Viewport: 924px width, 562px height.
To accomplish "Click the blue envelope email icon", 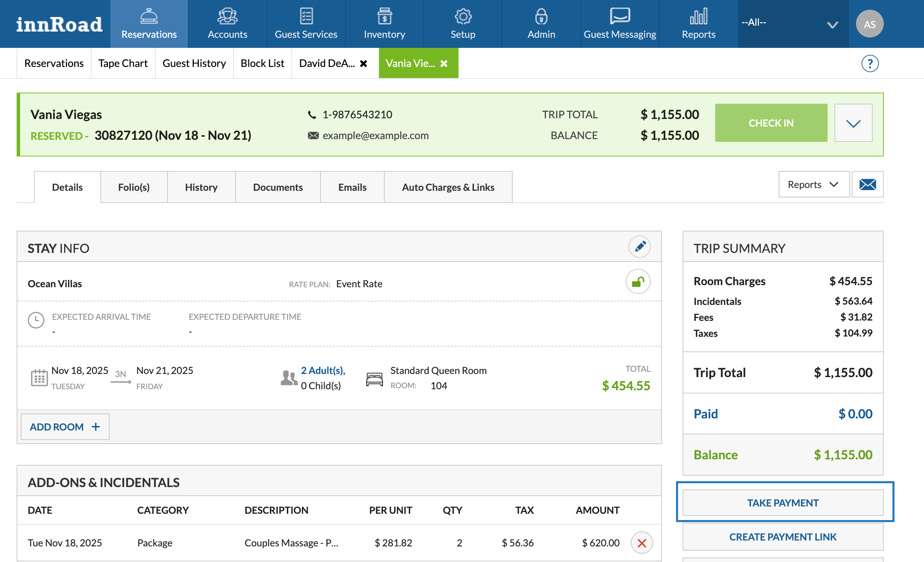I will [x=867, y=184].
